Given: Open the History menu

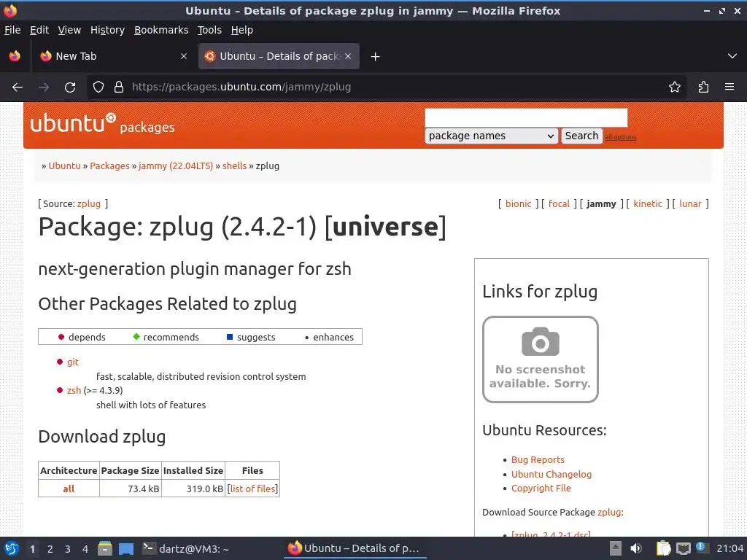Looking at the screenshot, I should (108, 30).
